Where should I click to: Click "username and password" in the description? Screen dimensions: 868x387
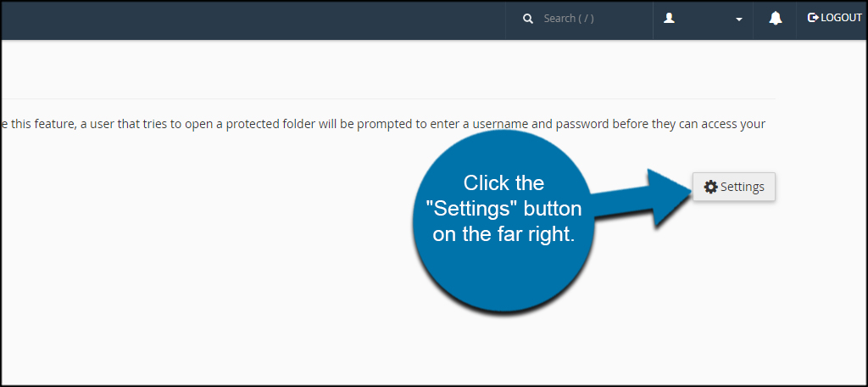pyautogui.click(x=532, y=124)
